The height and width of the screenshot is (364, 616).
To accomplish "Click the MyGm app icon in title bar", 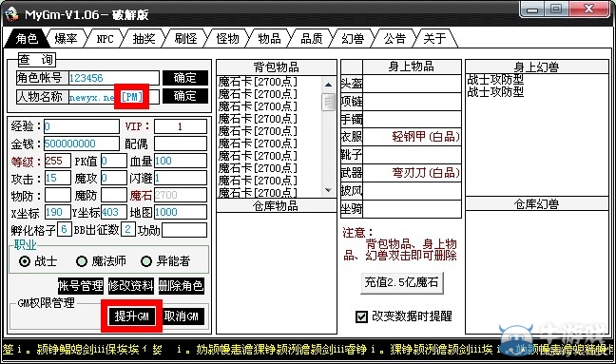I will (11, 14).
